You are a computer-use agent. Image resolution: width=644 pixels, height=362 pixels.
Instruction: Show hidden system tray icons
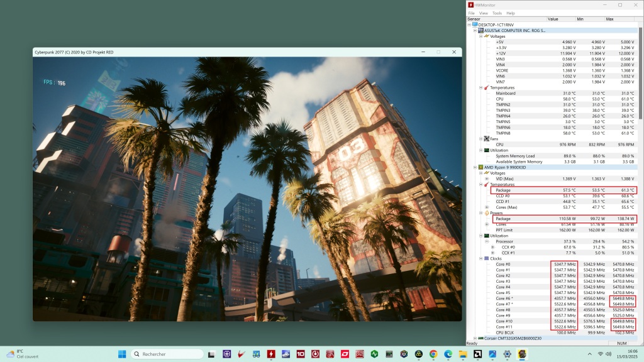[x=590, y=354]
